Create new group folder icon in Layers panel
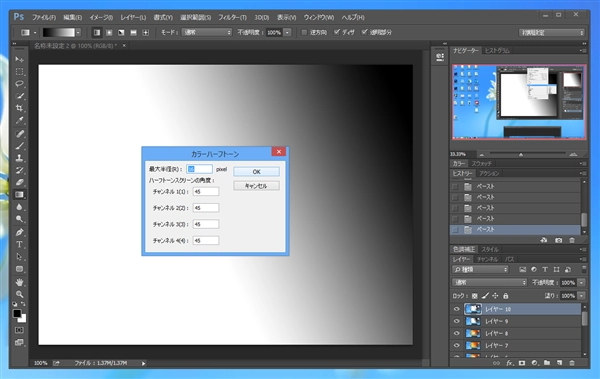Viewport: 600px width, 379px height. pos(547,363)
